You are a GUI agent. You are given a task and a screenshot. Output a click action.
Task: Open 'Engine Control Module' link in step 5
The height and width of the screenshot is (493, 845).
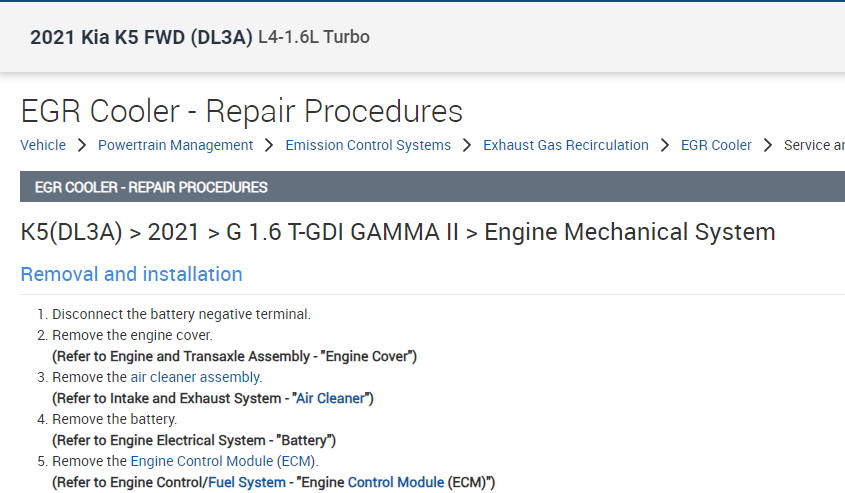click(201, 461)
